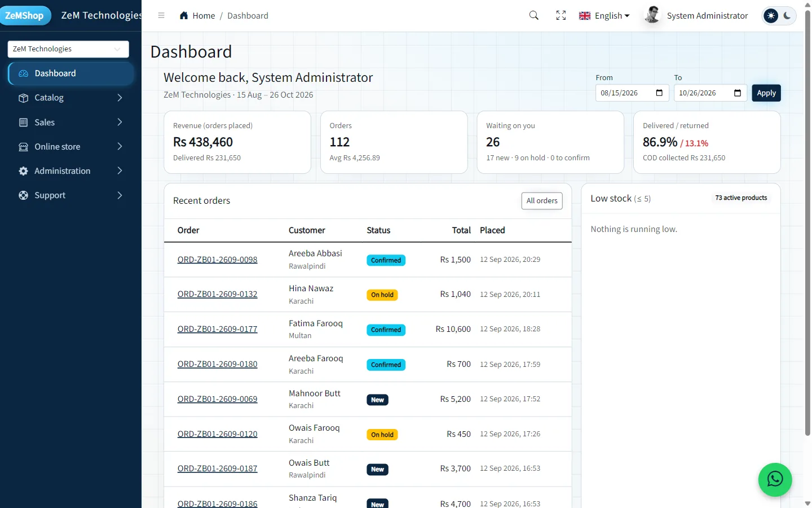Expand the Administration submenu chevron

(120, 171)
